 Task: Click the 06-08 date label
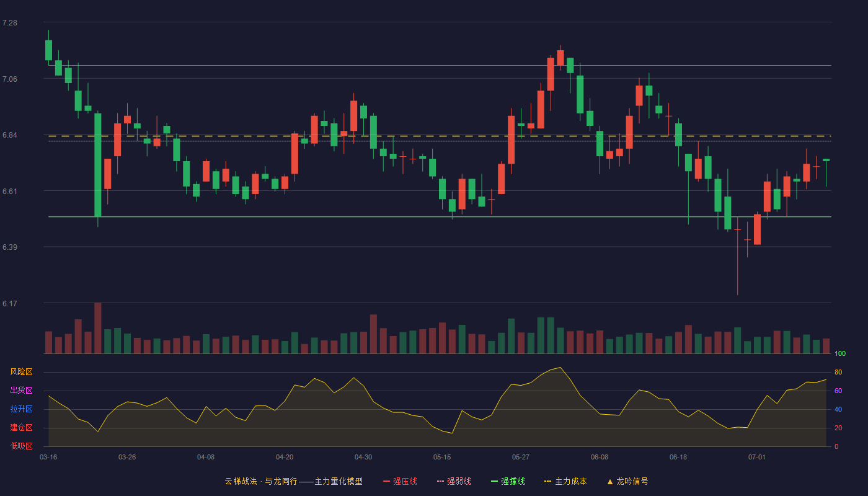600,457
